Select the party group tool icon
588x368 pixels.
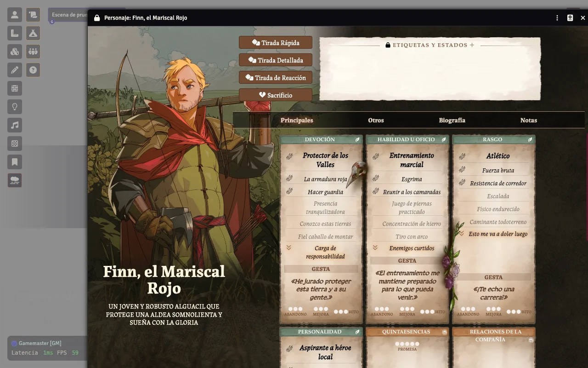(33, 52)
